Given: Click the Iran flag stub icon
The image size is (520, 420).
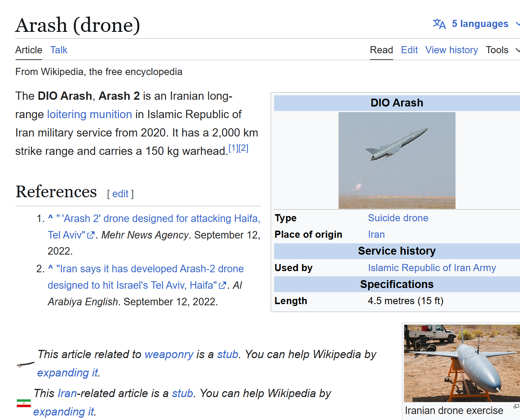Looking at the screenshot, I should click(24, 403).
